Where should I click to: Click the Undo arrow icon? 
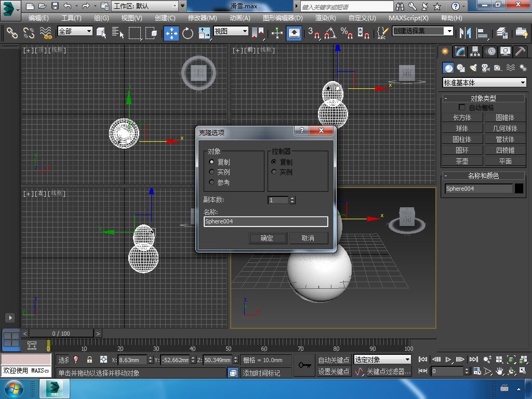pyautogui.click(x=67, y=6)
